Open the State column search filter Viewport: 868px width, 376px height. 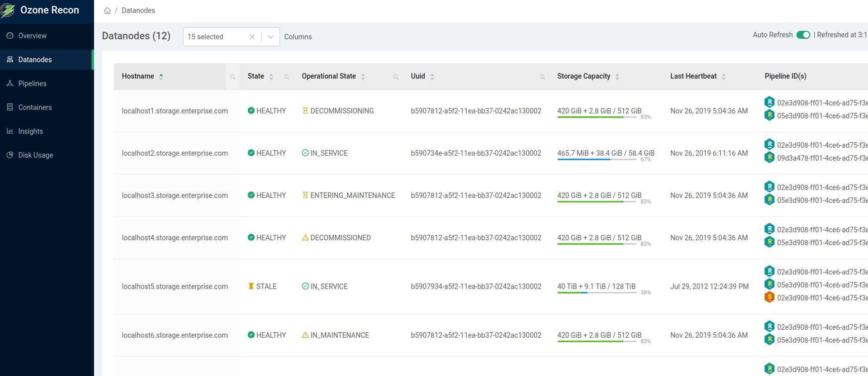pos(287,77)
